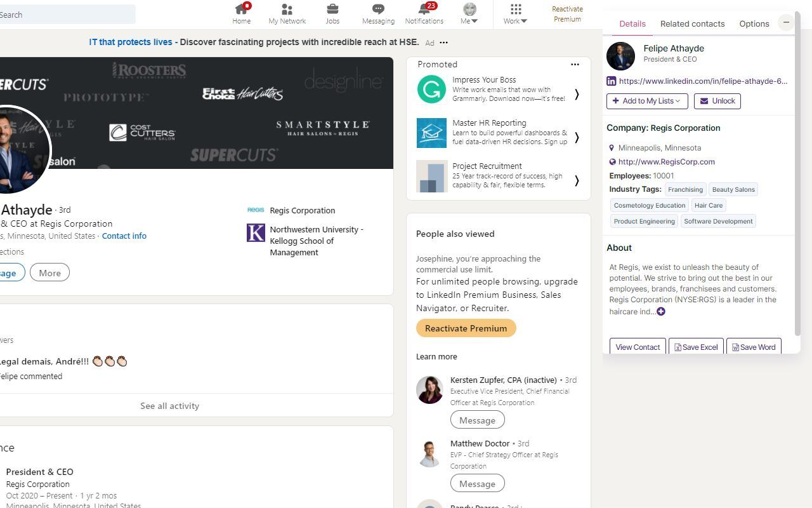The height and width of the screenshot is (508, 812).
Task: Expand Impress Your Boss ad chevron
Action: (x=577, y=94)
